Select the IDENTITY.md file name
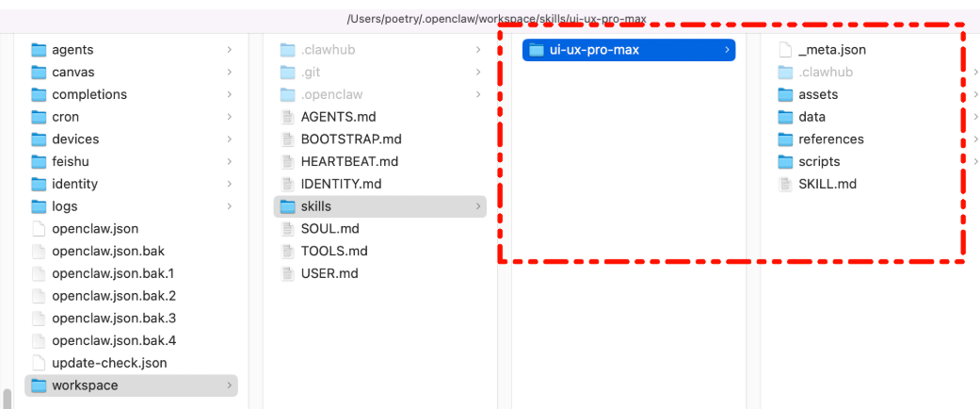980x409 pixels. tap(341, 185)
